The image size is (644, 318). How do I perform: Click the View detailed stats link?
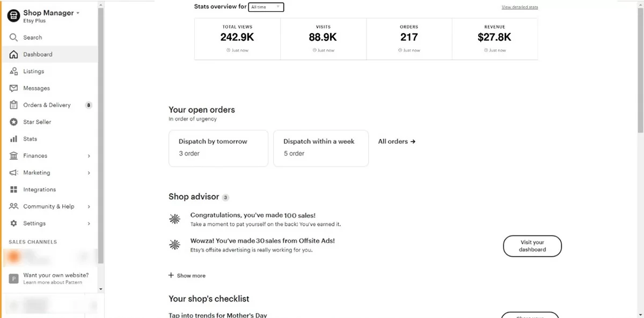click(519, 7)
